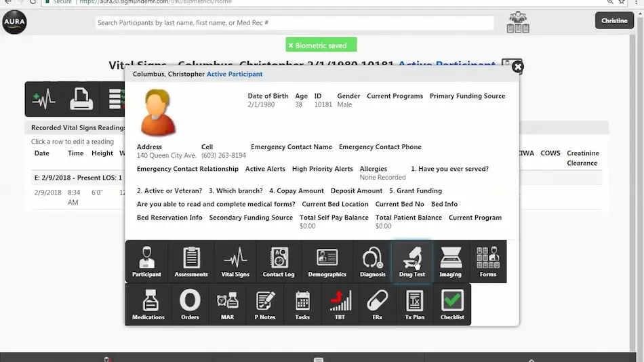The width and height of the screenshot is (644, 362).
Task: Open the Forms icon in the popup menu
Action: pos(488,262)
